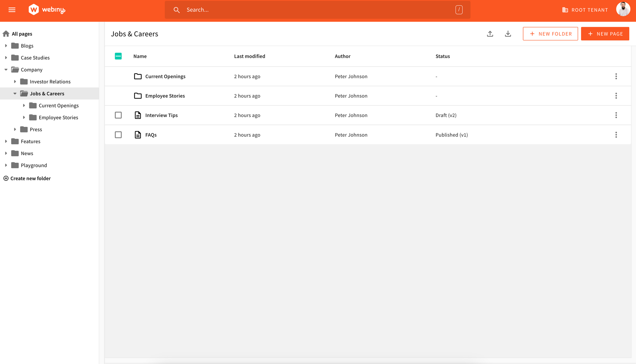Click the NEW FOLDER button
The height and width of the screenshot is (364, 636).
pyautogui.click(x=550, y=34)
